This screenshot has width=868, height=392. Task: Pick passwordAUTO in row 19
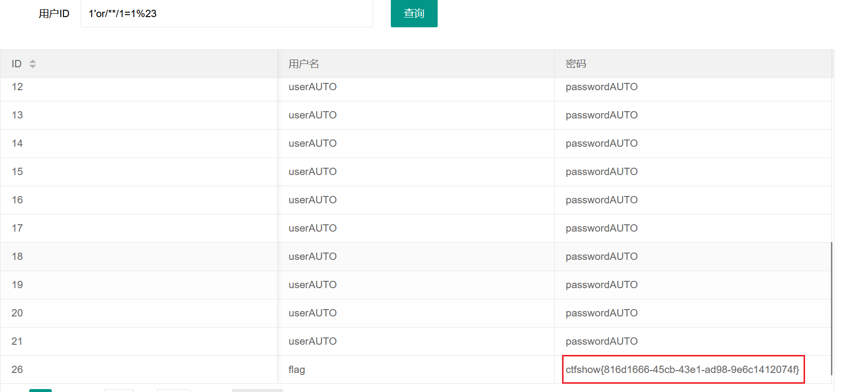602,285
